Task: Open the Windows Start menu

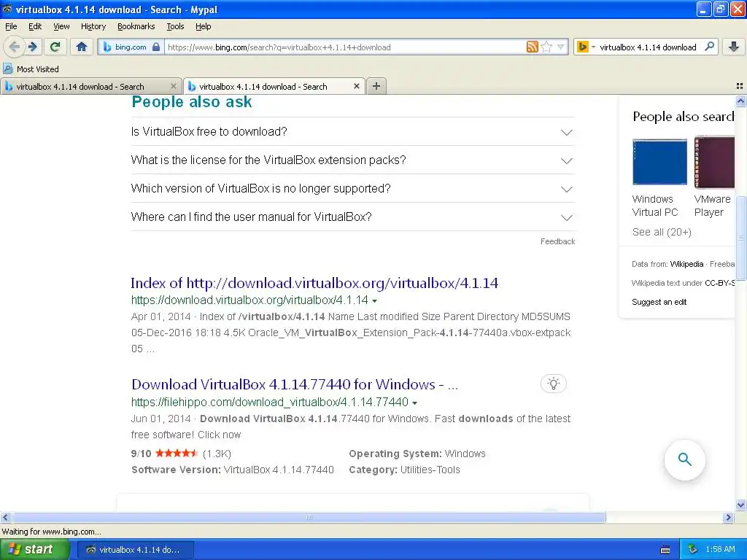Action: 34,549
